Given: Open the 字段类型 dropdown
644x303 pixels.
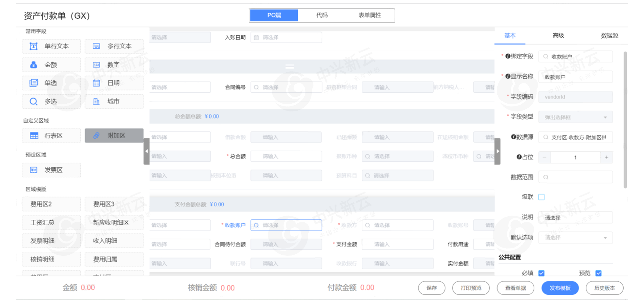Looking at the screenshot, I should point(575,117).
